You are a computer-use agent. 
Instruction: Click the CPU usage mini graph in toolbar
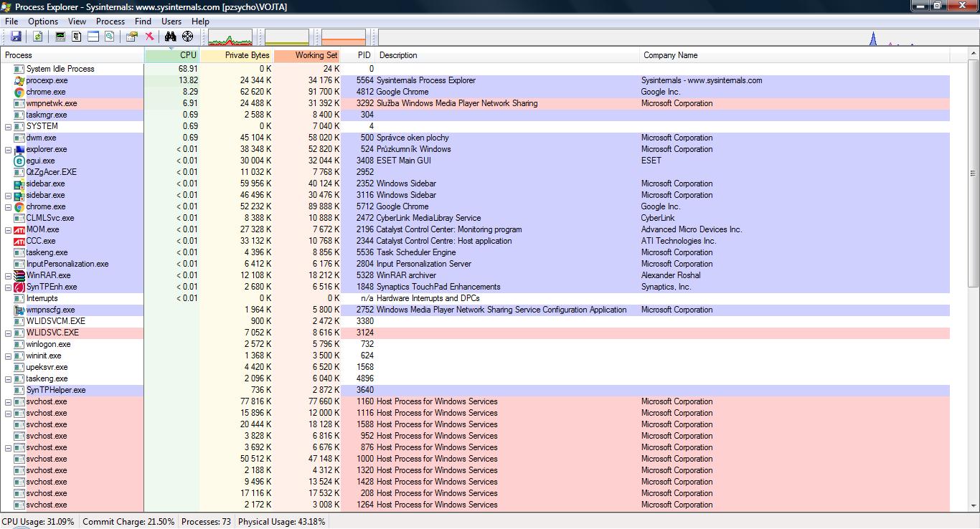click(230, 37)
